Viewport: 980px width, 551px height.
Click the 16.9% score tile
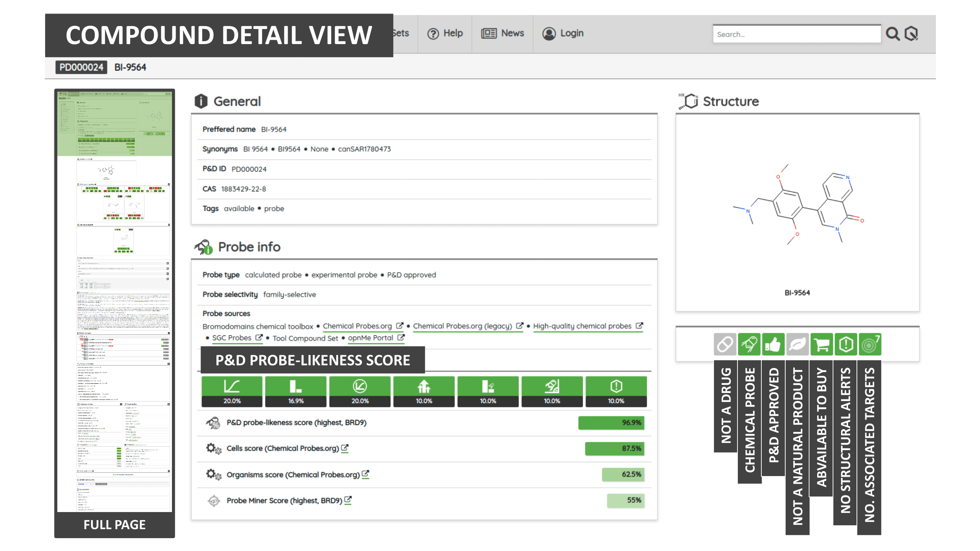[x=295, y=391]
